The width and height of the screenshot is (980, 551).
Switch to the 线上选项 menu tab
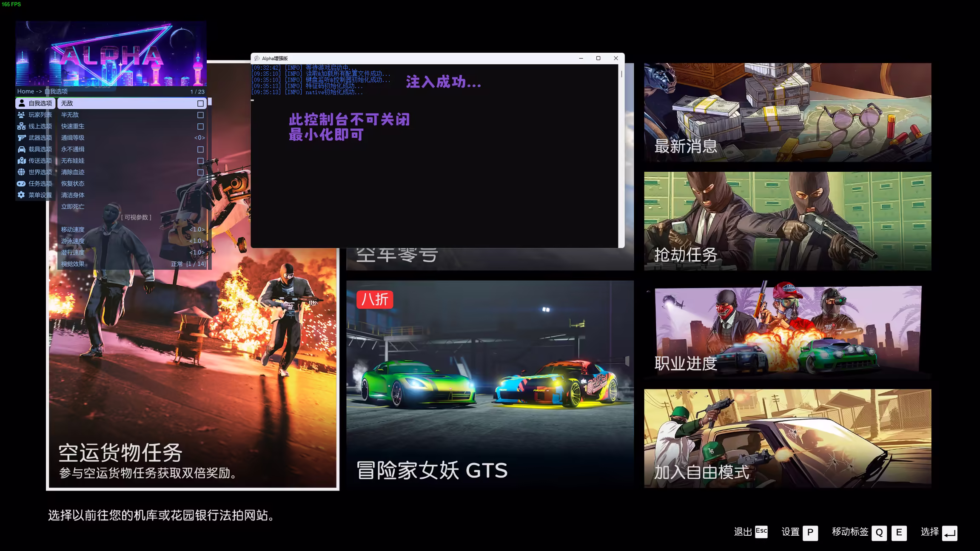[x=36, y=126]
